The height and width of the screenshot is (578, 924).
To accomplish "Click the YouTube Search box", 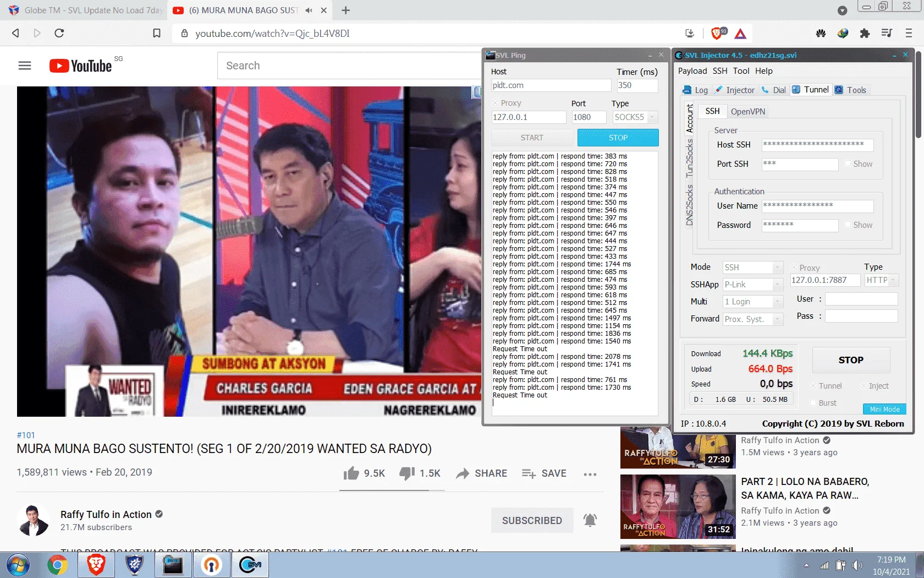I will pyautogui.click(x=349, y=66).
